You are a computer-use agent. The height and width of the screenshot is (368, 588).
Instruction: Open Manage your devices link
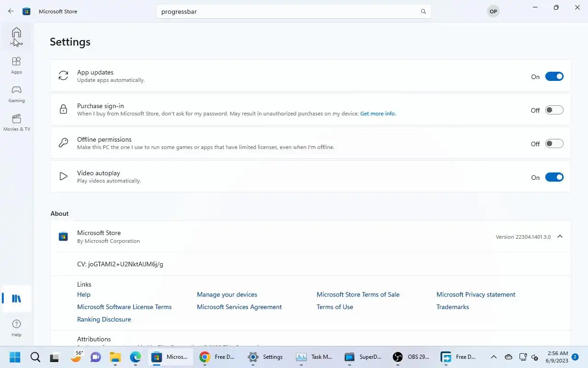pyautogui.click(x=227, y=294)
